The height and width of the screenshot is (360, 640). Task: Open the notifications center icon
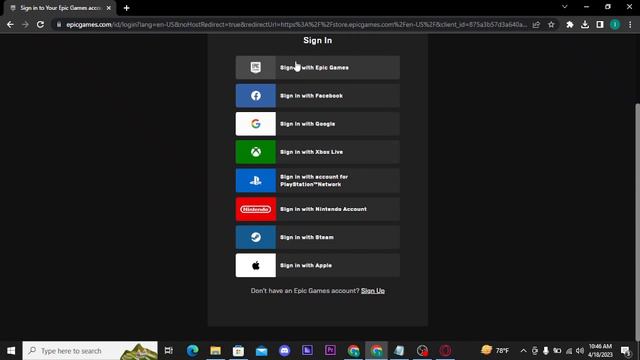coord(625,351)
